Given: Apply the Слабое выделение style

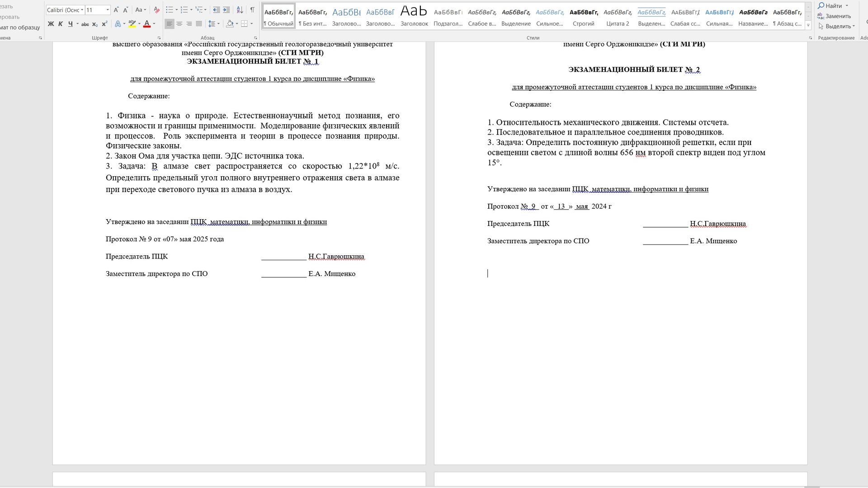Looking at the screenshot, I should click(x=482, y=16).
